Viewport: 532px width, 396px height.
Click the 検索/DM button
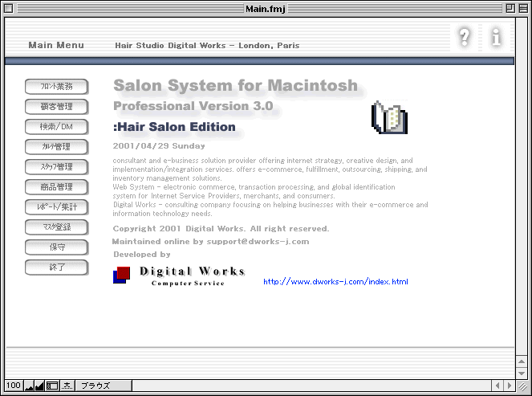pos(57,127)
